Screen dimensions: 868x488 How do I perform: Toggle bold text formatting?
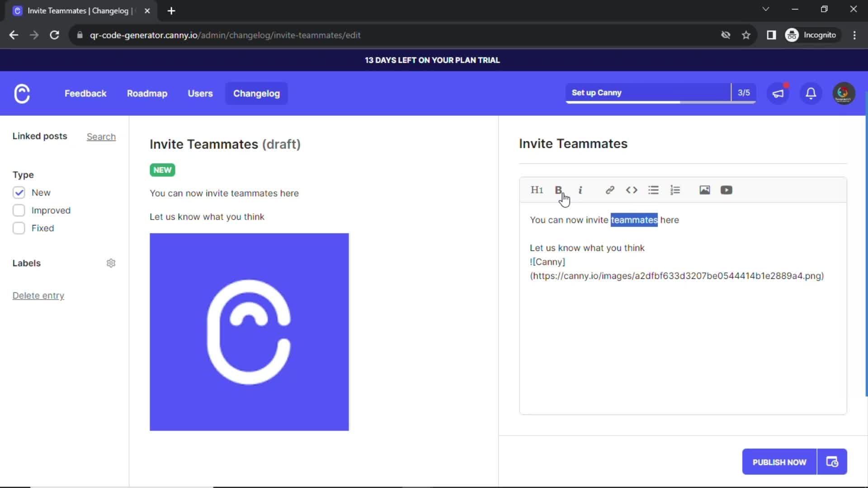coord(559,190)
